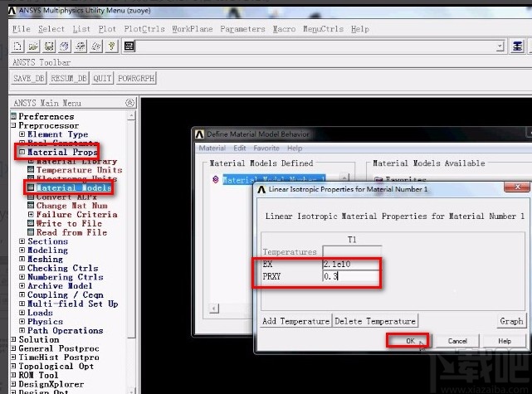The image size is (532, 394).
Task: Select Material Models tree item
Action: click(x=74, y=187)
